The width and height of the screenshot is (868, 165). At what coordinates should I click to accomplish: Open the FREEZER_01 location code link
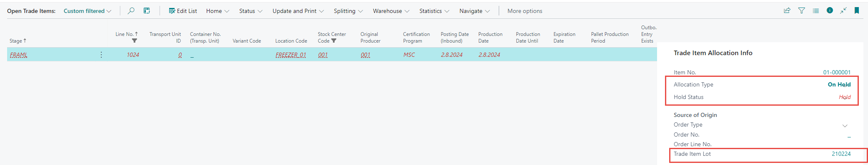tap(291, 55)
